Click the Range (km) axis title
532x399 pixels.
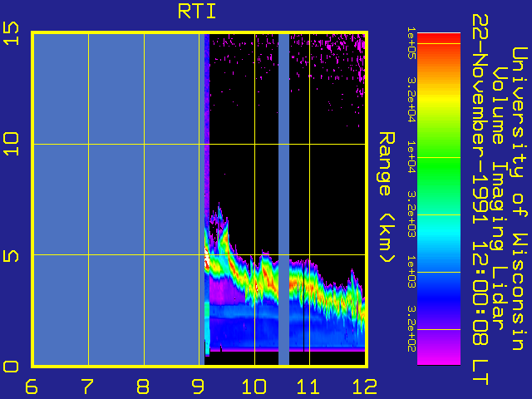(x=387, y=197)
